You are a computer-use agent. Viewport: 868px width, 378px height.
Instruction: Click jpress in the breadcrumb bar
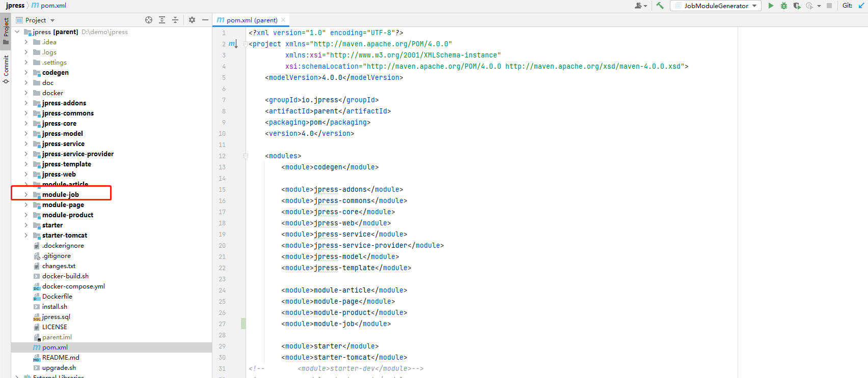[x=15, y=5]
